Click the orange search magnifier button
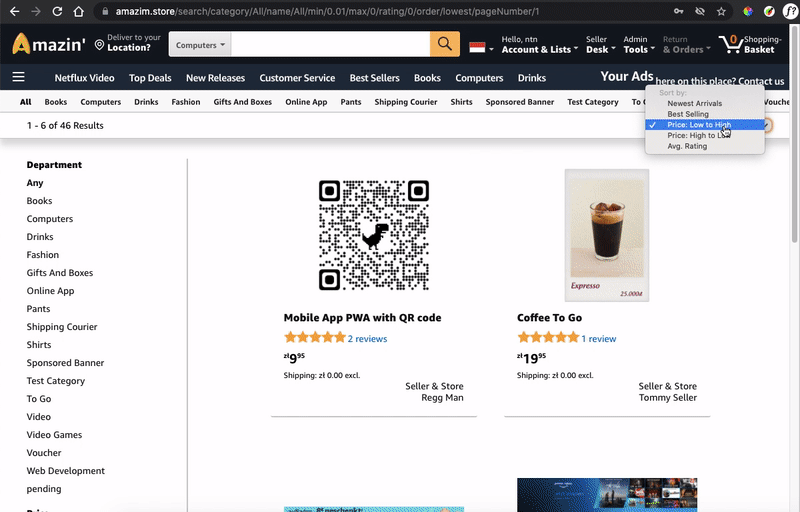The width and height of the screenshot is (800, 512). pyautogui.click(x=445, y=44)
